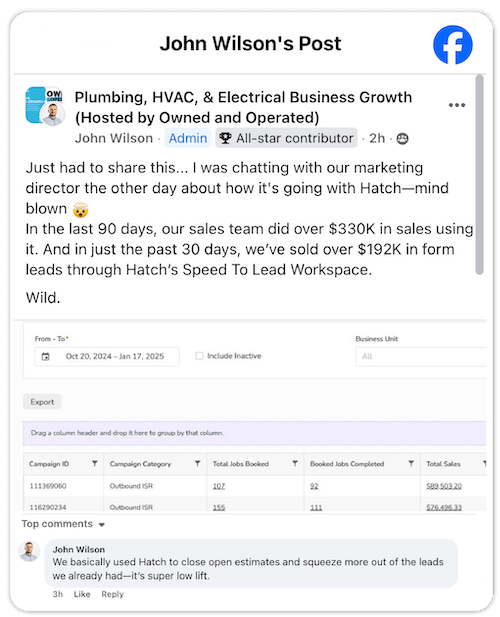Click John Wilson's comment avatar
The height and width of the screenshot is (617, 500).
click(29, 551)
